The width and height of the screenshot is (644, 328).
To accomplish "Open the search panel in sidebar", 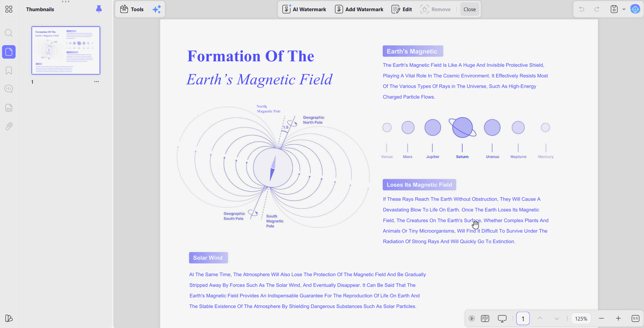I will click(9, 33).
